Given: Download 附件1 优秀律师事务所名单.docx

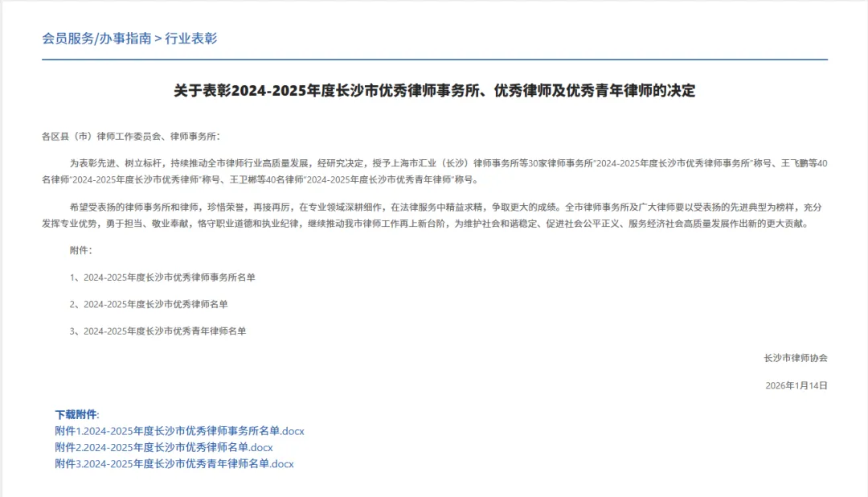Looking at the screenshot, I should point(179,431).
